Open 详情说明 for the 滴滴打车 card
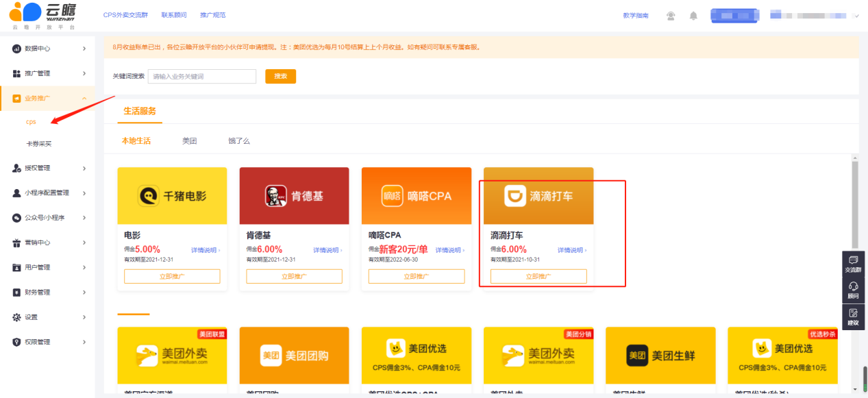The height and width of the screenshot is (398, 868). (x=572, y=250)
